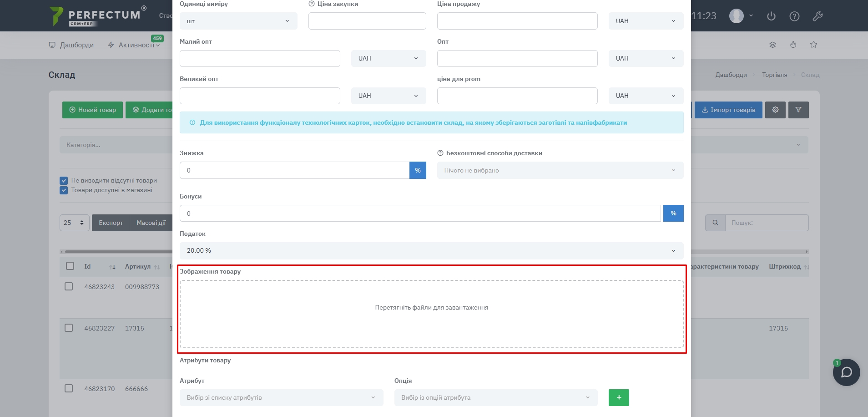This screenshot has height=417, width=868.
Task: Uncheck 'Не виводити відсутні товари' checkbox
Action: 64,181
